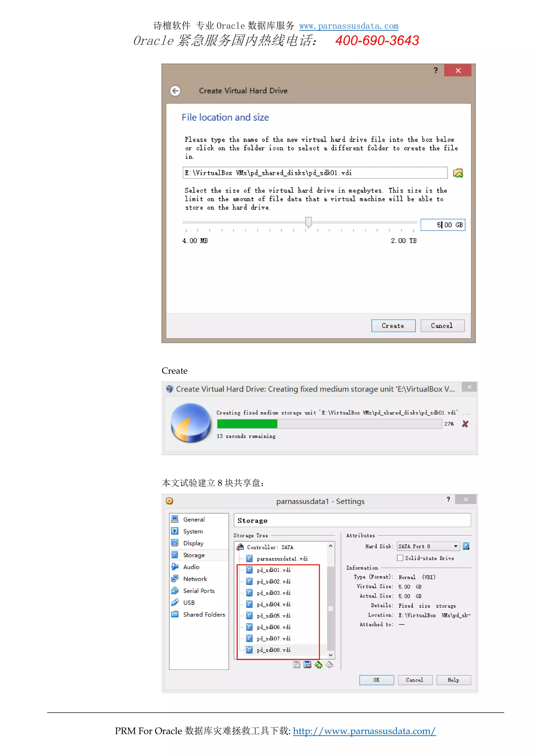The width and height of the screenshot is (535, 756).
Task: Click OK in the Settings window
Action: click(376, 680)
